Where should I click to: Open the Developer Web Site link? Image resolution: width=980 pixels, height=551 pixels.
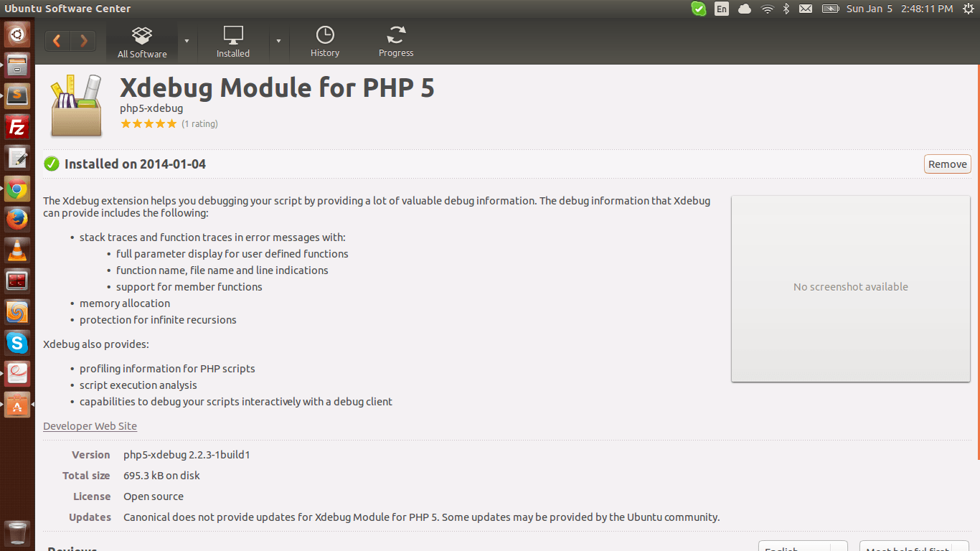click(x=90, y=426)
